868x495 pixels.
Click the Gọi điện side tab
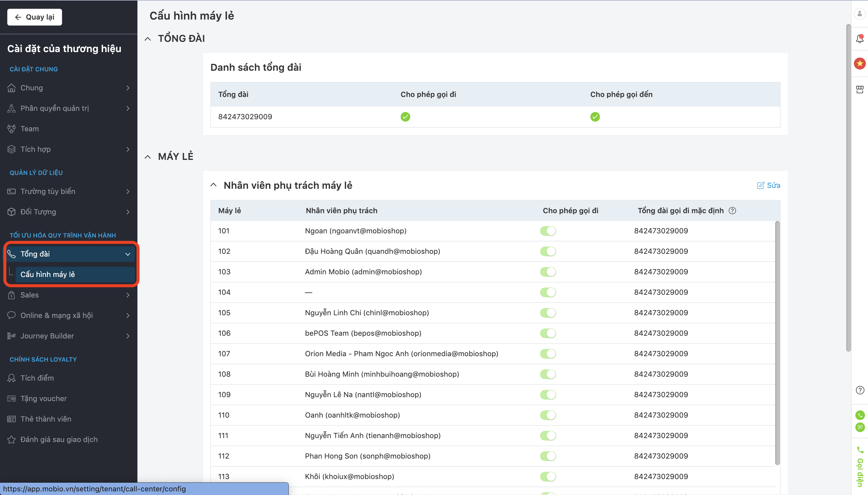tap(860, 468)
